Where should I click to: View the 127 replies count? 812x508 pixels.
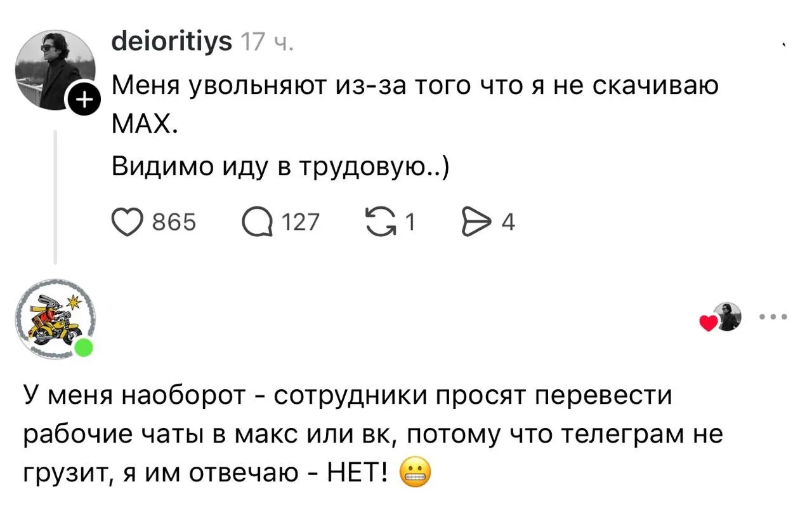point(301,222)
